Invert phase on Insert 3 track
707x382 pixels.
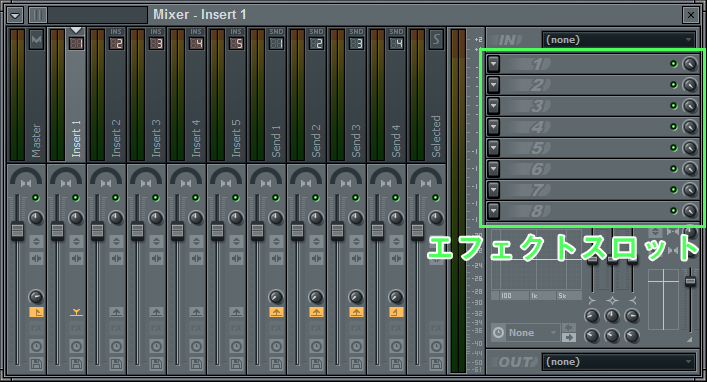pyautogui.click(x=156, y=241)
